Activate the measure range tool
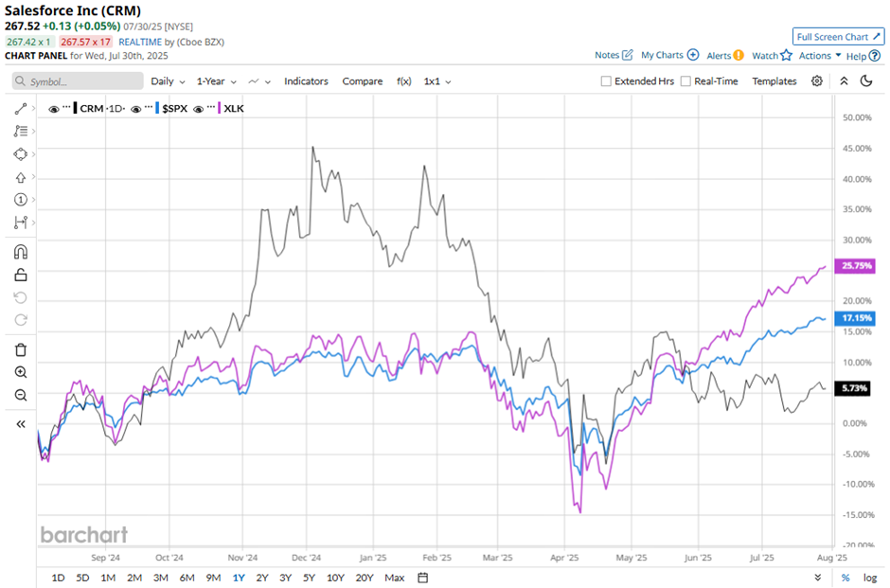The image size is (890, 588). [21, 223]
